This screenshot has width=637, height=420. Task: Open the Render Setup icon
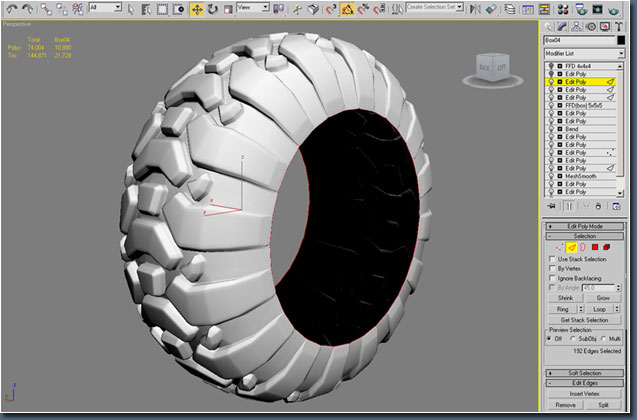click(581, 9)
